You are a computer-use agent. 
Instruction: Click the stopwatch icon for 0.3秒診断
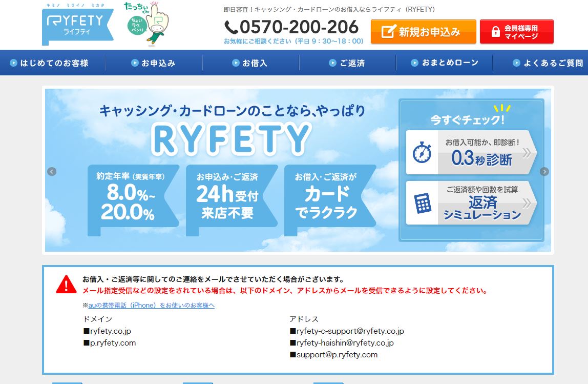pos(422,152)
